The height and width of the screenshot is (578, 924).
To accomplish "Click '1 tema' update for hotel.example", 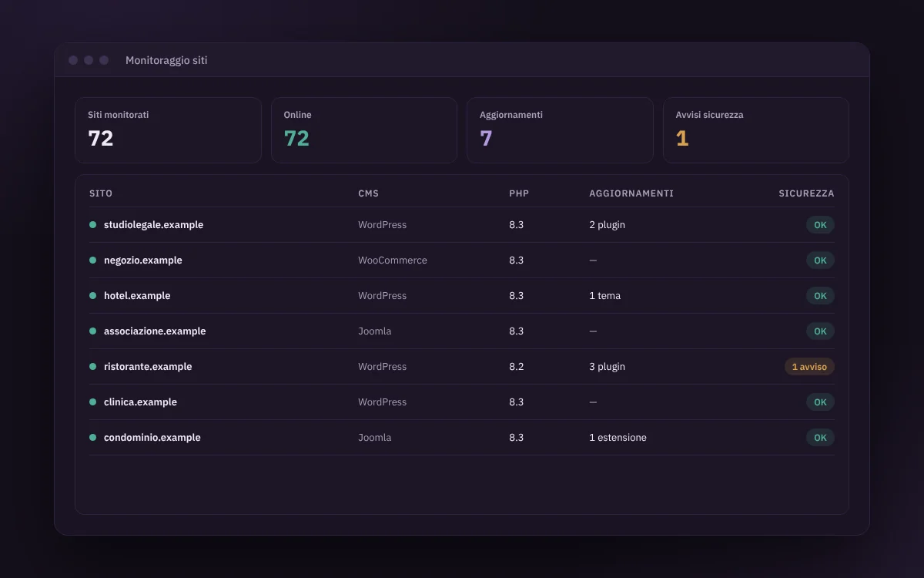I will 604,296.
